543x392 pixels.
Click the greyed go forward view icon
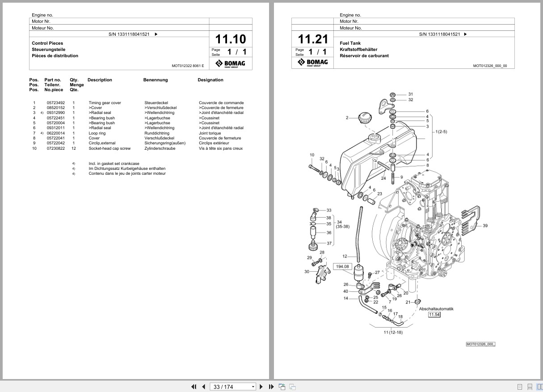[292, 387]
